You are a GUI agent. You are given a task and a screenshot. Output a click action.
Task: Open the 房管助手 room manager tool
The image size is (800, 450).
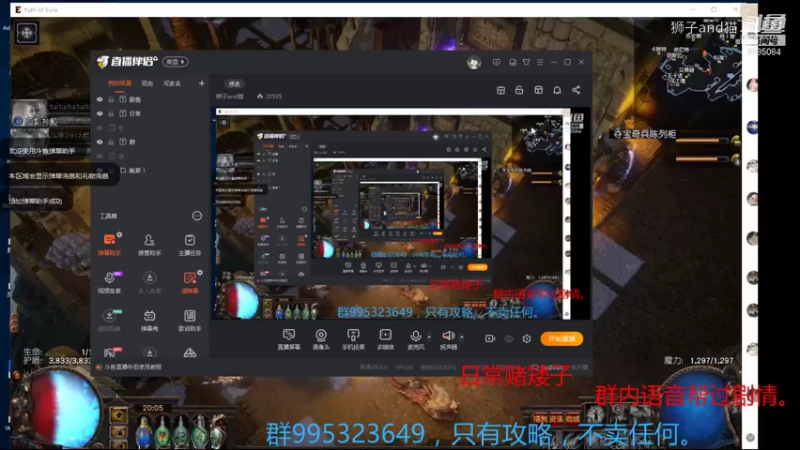tap(149, 244)
